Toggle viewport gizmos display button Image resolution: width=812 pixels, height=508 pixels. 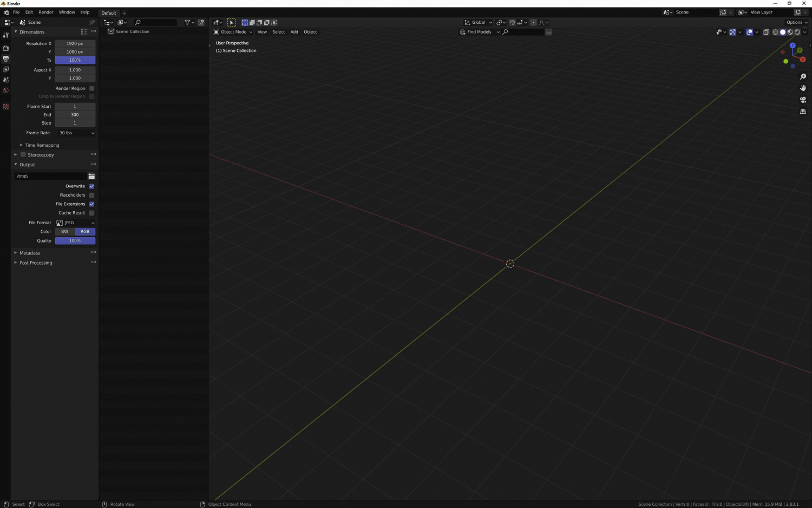(732, 32)
